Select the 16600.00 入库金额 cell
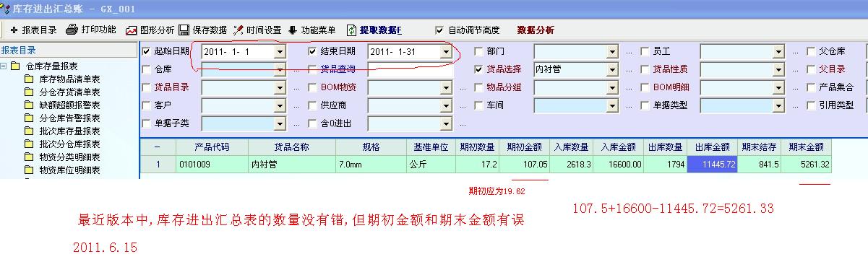868x275 pixels. (618, 165)
